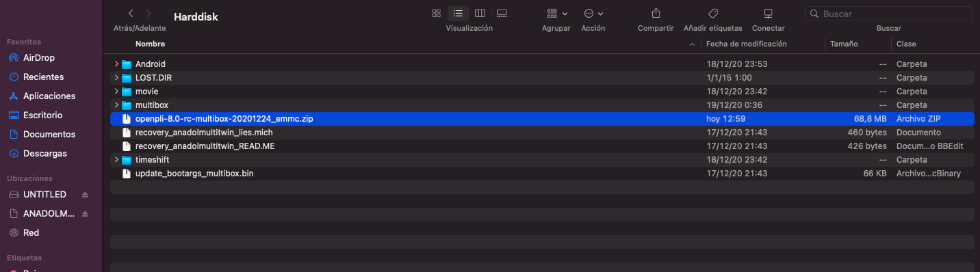
Task: Click the 66 KB size cell
Action: click(x=875, y=173)
